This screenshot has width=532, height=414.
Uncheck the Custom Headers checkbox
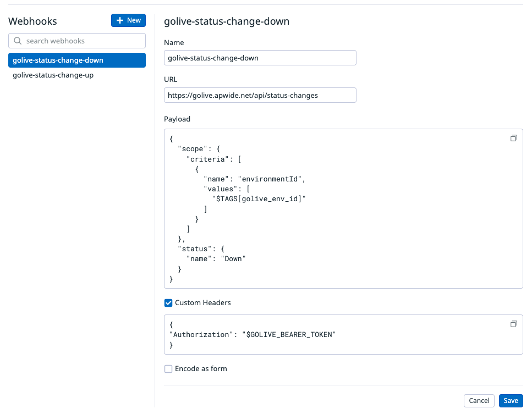coord(168,303)
